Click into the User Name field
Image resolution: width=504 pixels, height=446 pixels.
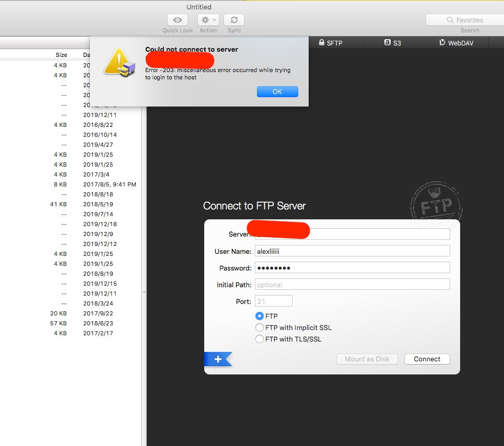352,251
